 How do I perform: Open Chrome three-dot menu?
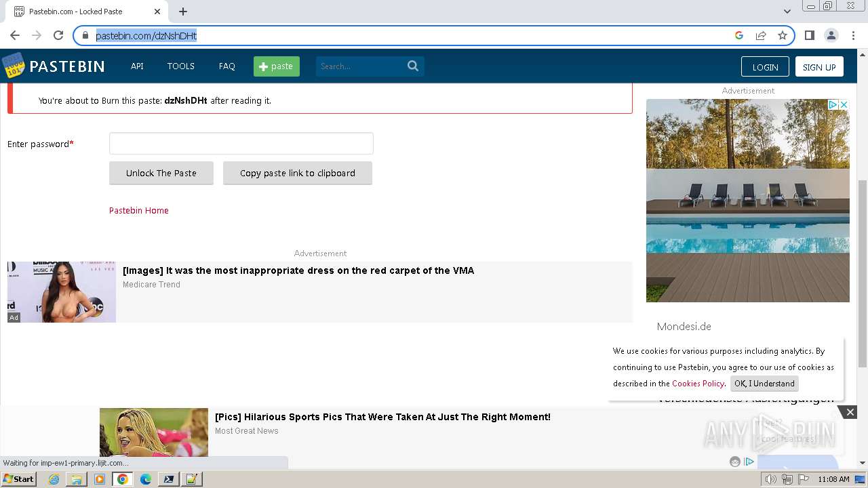click(852, 35)
